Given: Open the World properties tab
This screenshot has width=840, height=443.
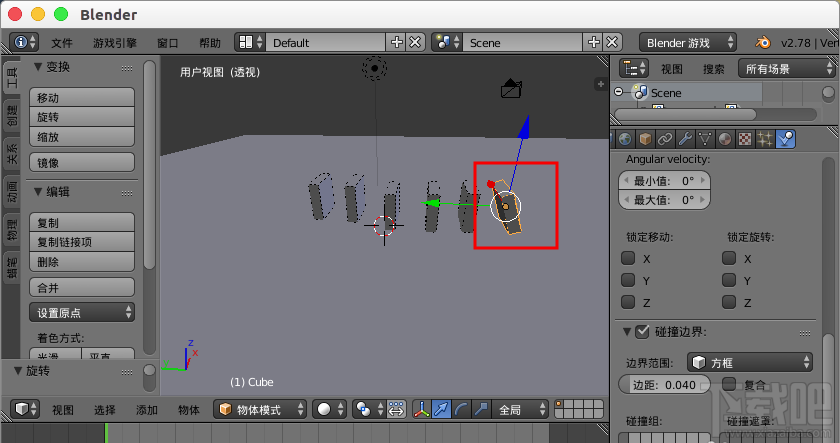Looking at the screenshot, I should (x=625, y=139).
